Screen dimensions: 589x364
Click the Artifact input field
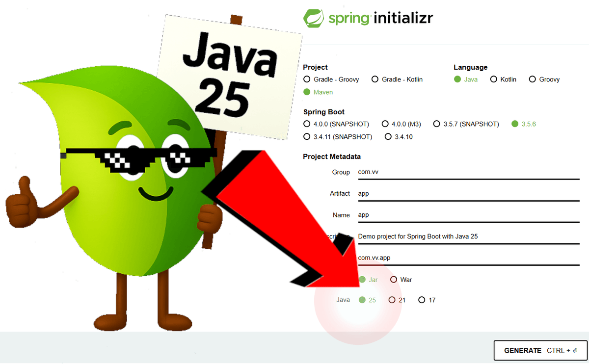point(469,194)
